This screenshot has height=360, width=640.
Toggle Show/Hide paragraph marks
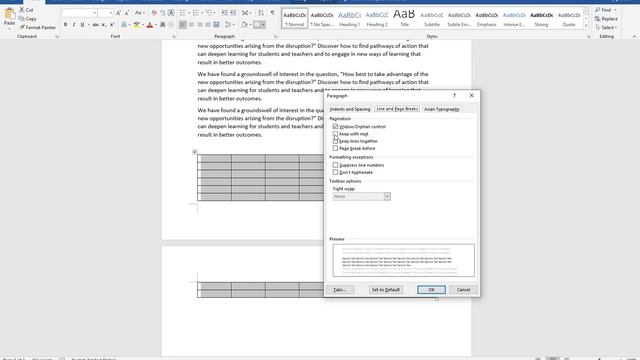(272, 13)
